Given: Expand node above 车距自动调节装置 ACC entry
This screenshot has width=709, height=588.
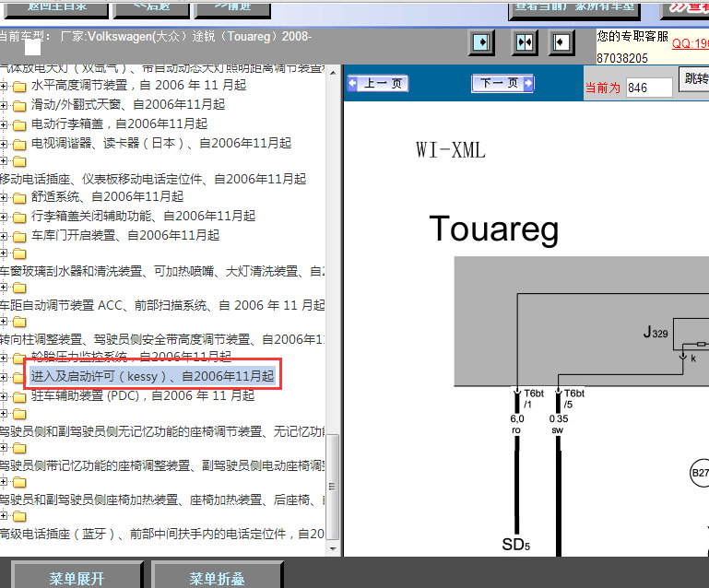Looking at the screenshot, I should pyautogui.click(x=4, y=287).
